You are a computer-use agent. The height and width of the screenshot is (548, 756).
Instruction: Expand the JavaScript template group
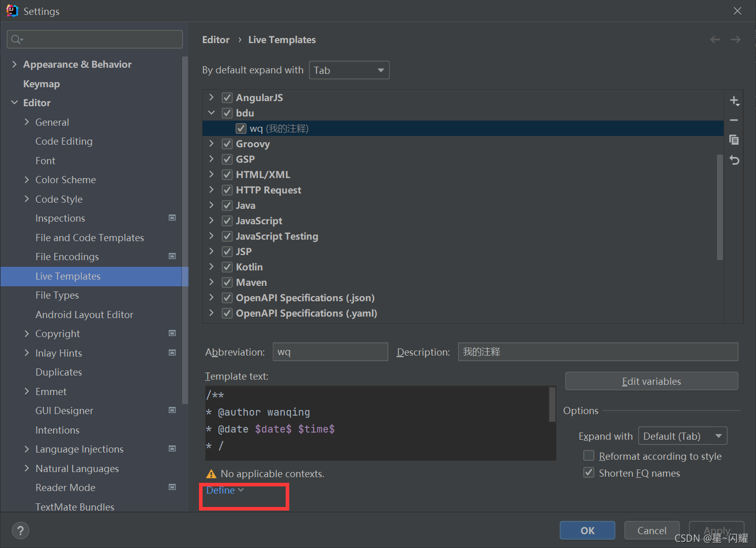click(211, 220)
